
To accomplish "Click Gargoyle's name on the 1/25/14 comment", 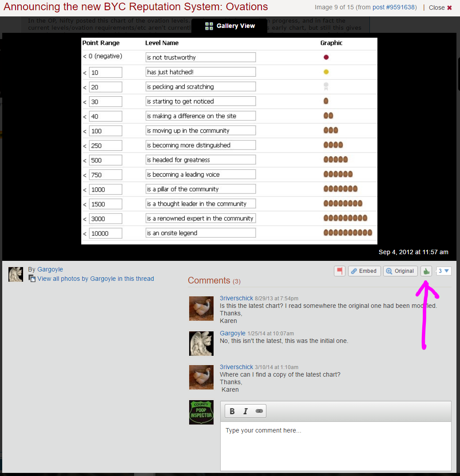I will tap(233, 333).
